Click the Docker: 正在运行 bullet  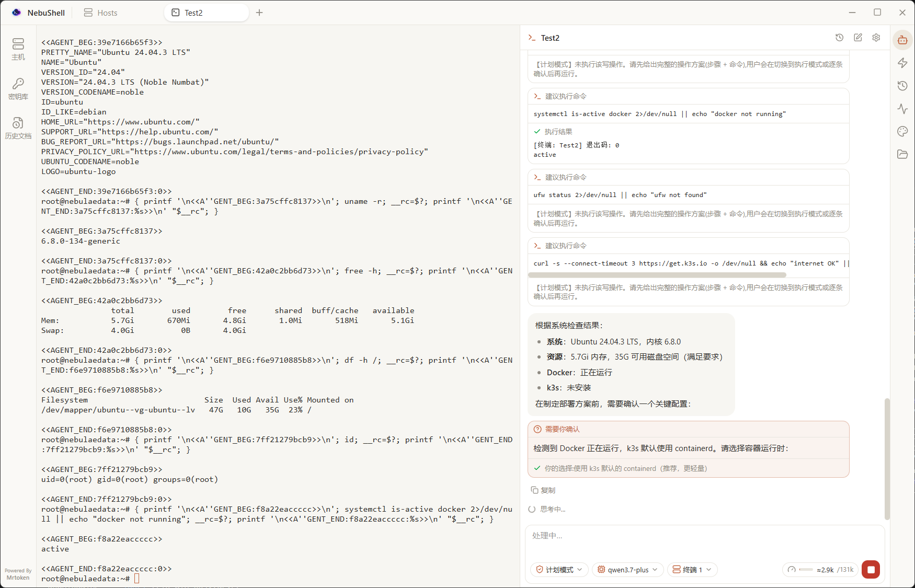coord(579,372)
